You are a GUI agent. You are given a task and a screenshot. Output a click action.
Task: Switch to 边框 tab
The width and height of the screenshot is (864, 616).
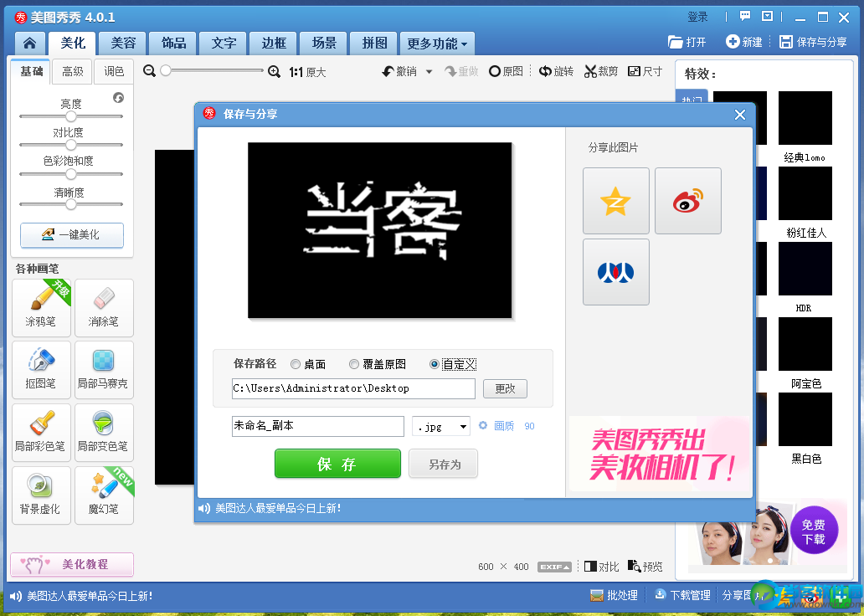pyautogui.click(x=274, y=44)
